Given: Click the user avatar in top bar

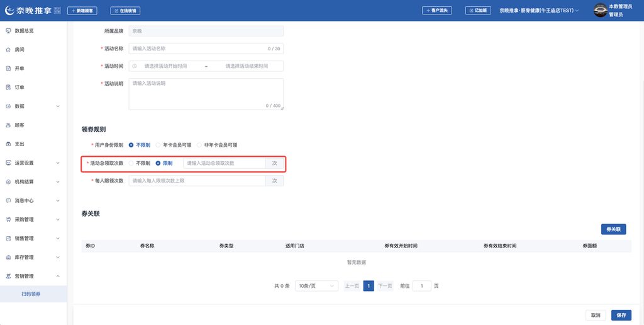Looking at the screenshot, I should pyautogui.click(x=600, y=10).
